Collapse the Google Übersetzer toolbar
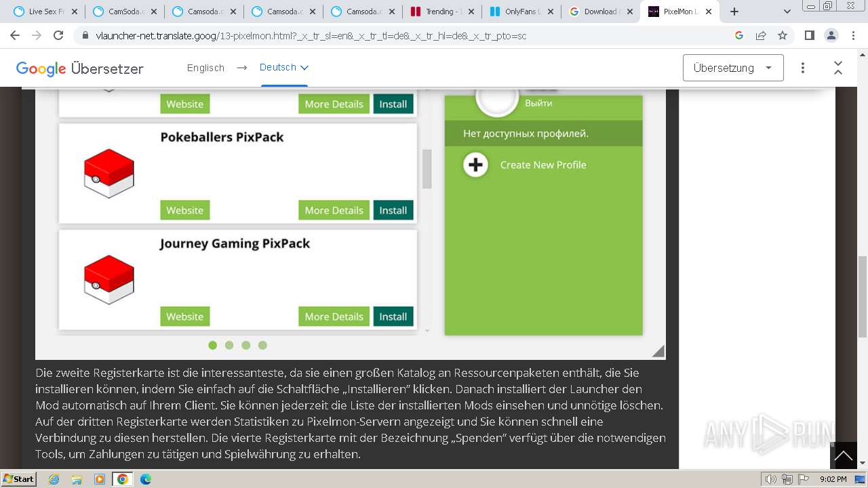The height and width of the screenshot is (488, 868). [838, 68]
